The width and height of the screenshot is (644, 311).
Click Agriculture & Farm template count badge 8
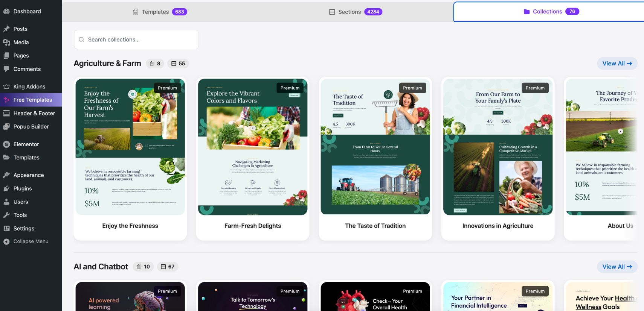[x=155, y=64]
